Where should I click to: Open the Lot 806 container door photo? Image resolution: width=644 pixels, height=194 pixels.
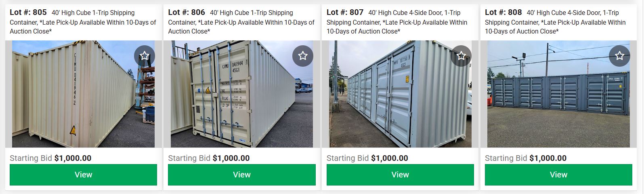[242, 94]
